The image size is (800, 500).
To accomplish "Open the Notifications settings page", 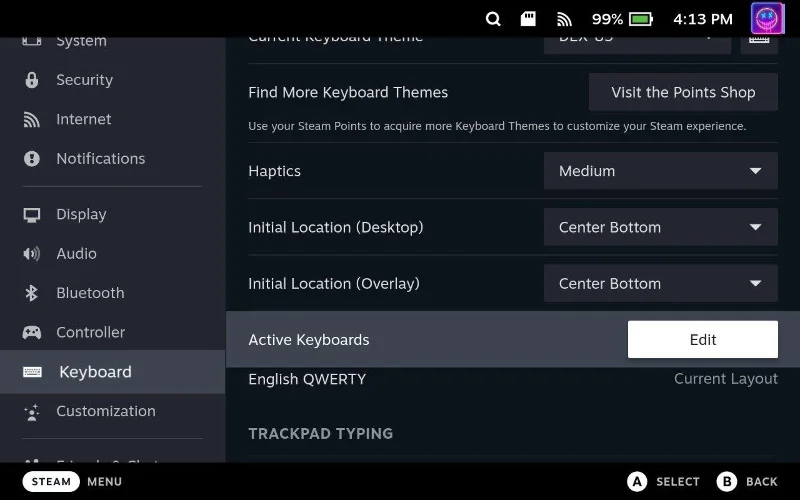I will pos(112,159).
